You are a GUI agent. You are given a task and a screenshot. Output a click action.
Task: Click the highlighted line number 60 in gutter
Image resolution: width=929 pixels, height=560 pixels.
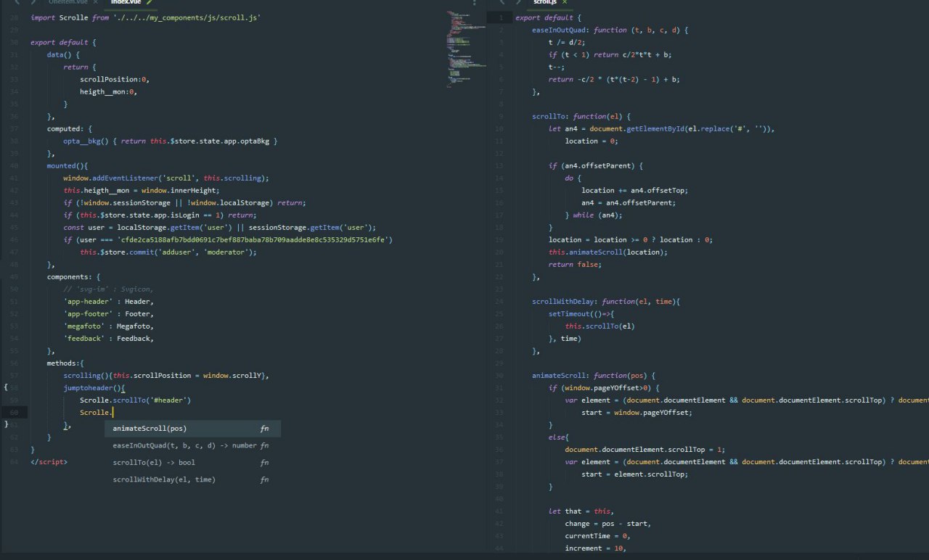(15, 412)
